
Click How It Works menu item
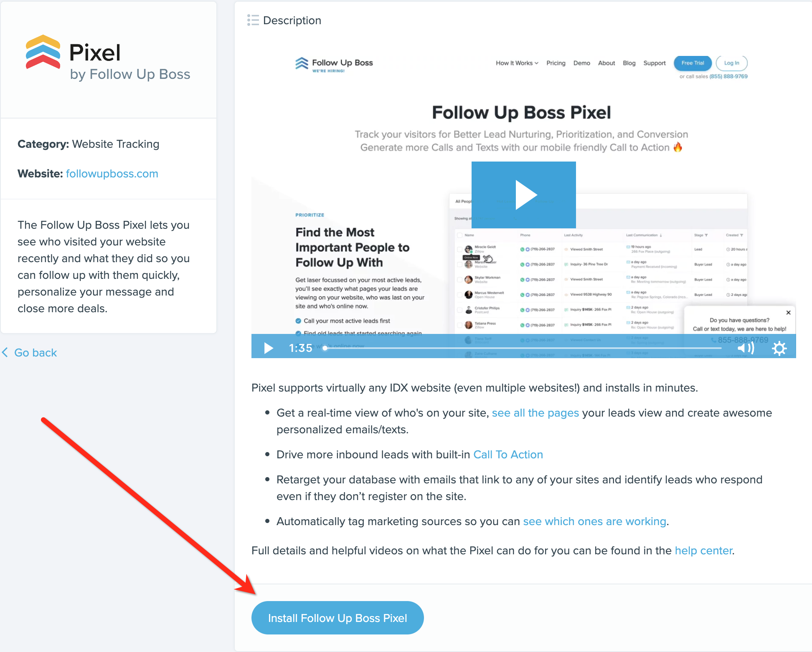pos(516,62)
